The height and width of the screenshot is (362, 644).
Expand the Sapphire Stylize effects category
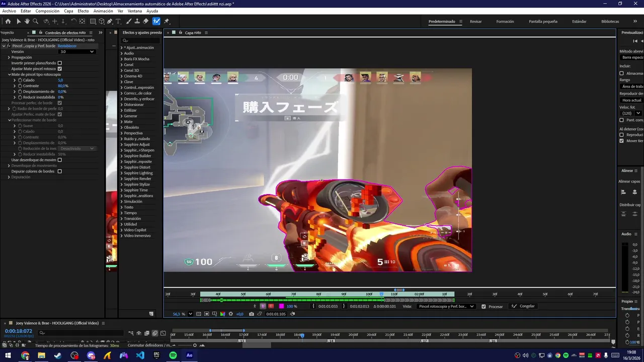point(121,185)
